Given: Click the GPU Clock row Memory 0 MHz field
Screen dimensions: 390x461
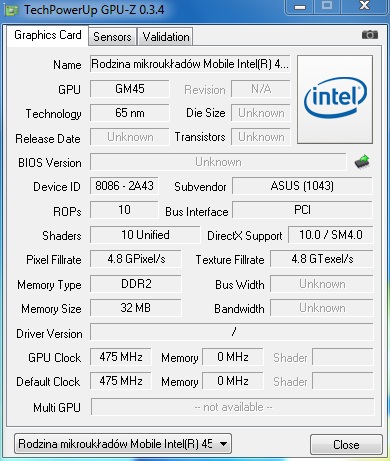Looking at the screenshot, I should pyautogui.click(x=233, y=357).
